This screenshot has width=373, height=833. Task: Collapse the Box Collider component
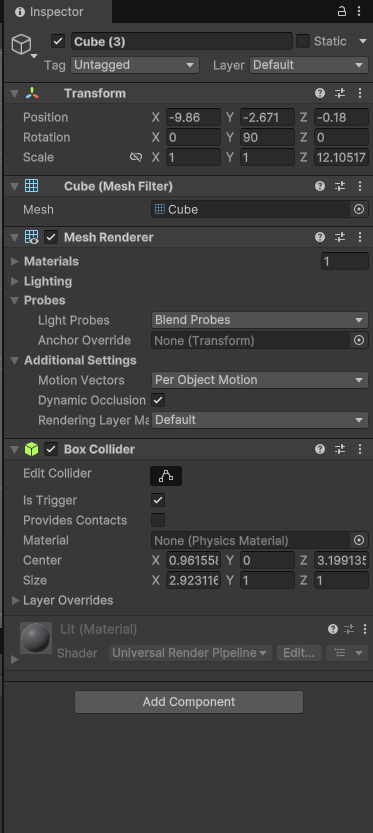[x=14, y=449]
